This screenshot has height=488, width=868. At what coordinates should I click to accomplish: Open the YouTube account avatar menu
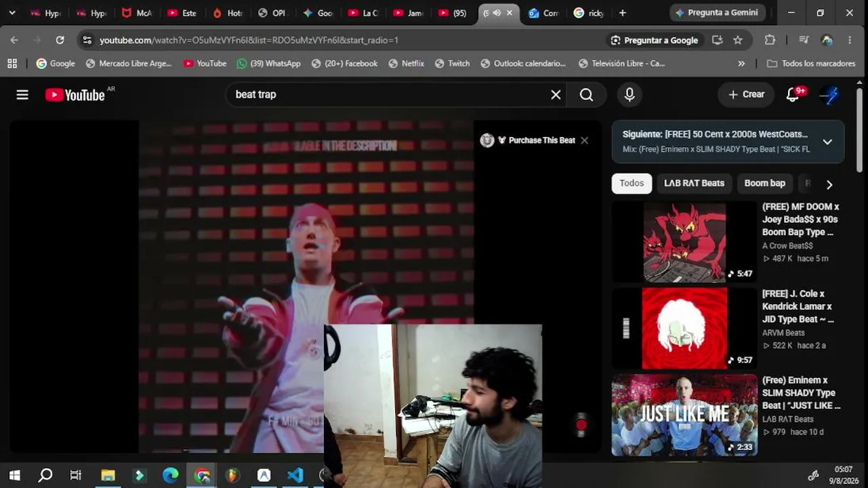[x=829, y=95]
